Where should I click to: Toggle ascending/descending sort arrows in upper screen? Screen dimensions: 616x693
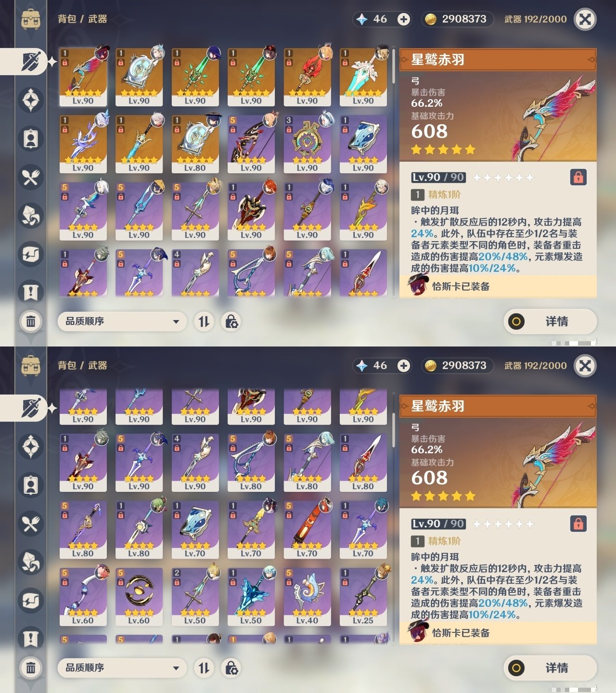coord(204,321)
